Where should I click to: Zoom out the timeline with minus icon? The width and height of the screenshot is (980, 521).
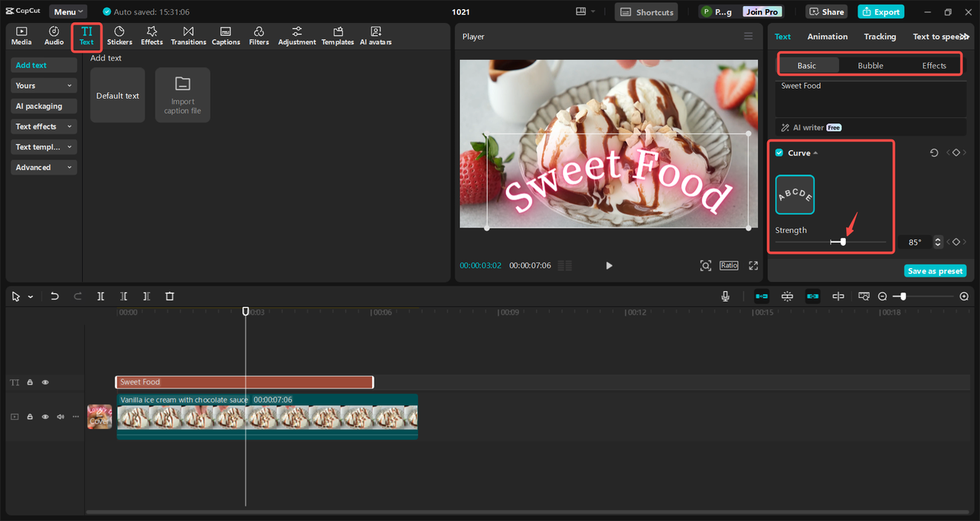pyautogui.click(x=882, y=297)
